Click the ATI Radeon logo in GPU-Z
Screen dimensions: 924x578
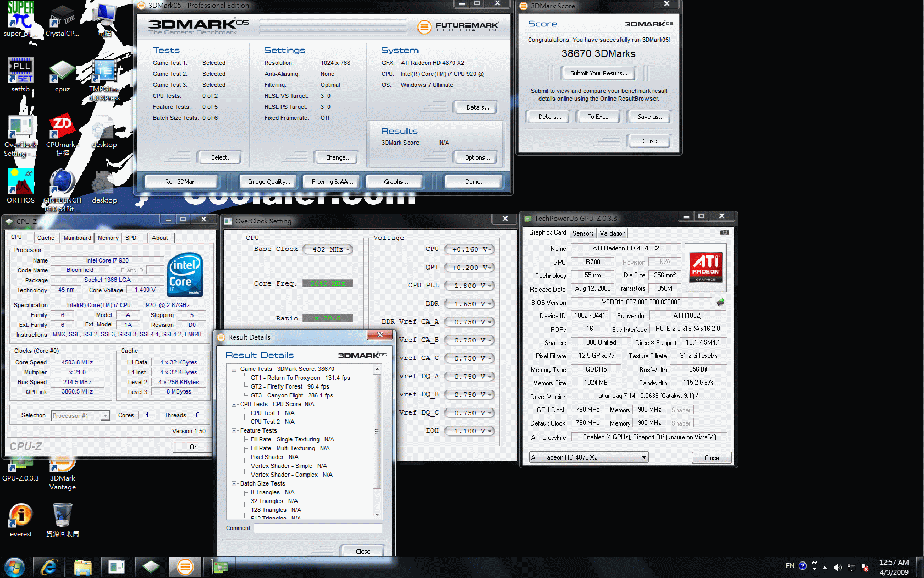tap(706, 268)
